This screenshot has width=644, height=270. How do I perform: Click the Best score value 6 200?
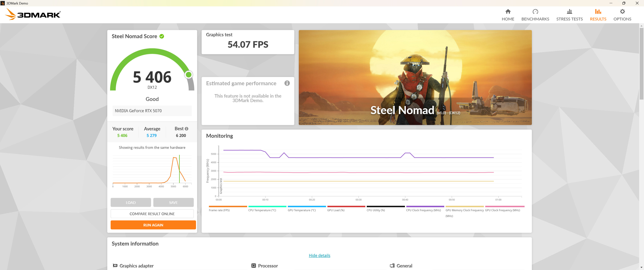[181, 136]
